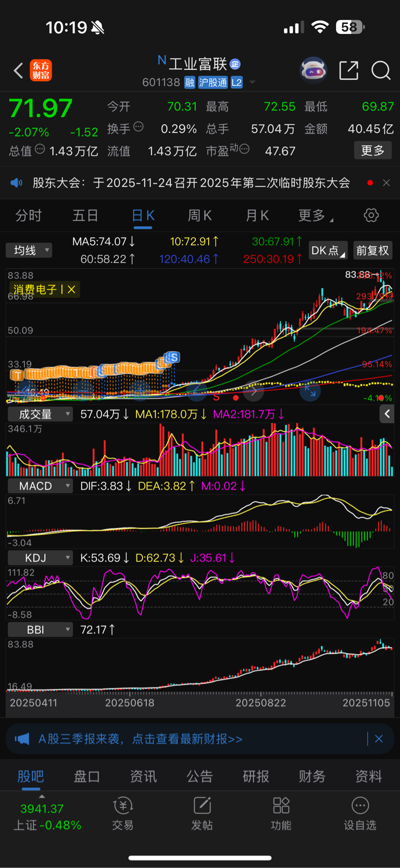
Task: Switch to 股吧 tab
Action: coord(31,776)
